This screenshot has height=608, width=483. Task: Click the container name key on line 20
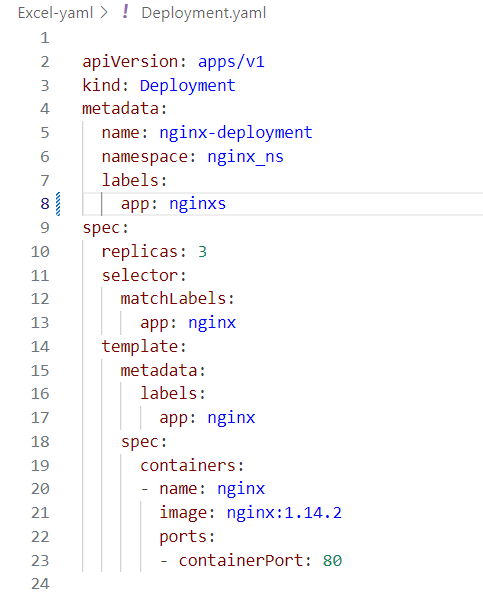pos(178,489)
